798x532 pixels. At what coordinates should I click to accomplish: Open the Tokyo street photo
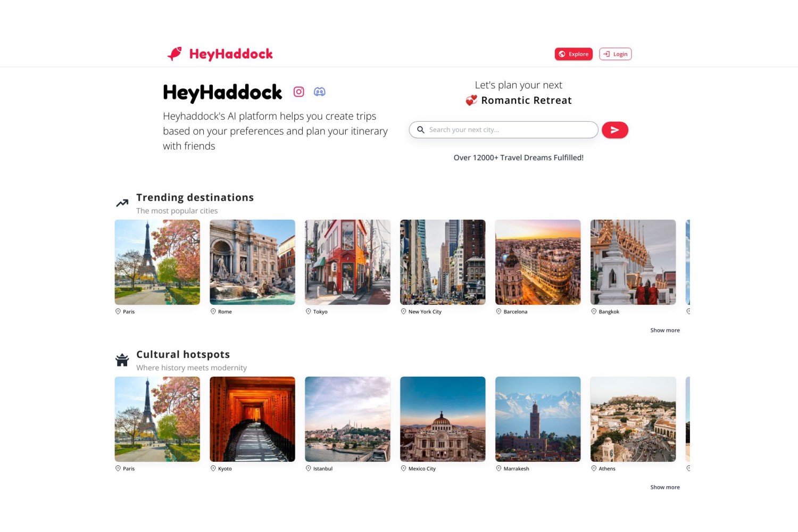pos(348,262)
